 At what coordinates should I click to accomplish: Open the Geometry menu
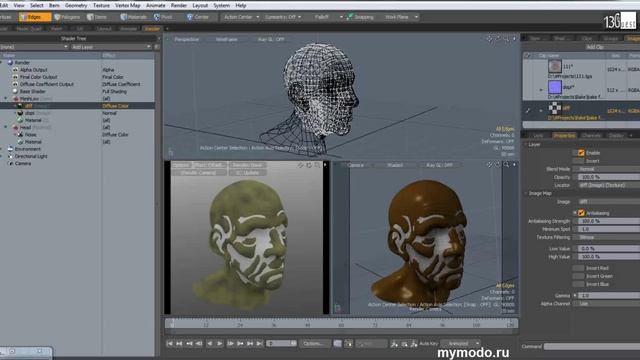pyautogui.click(x=76, y=6)
